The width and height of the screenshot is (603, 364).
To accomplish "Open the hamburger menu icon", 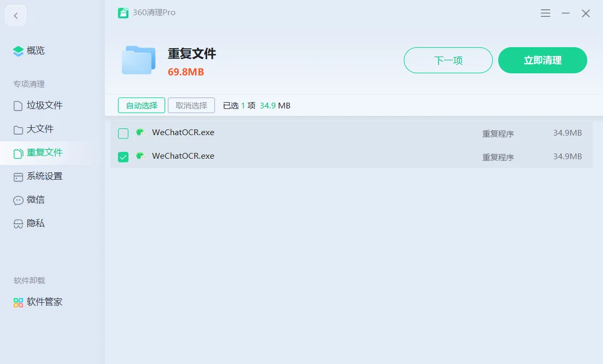I will (x=545, y=14).
